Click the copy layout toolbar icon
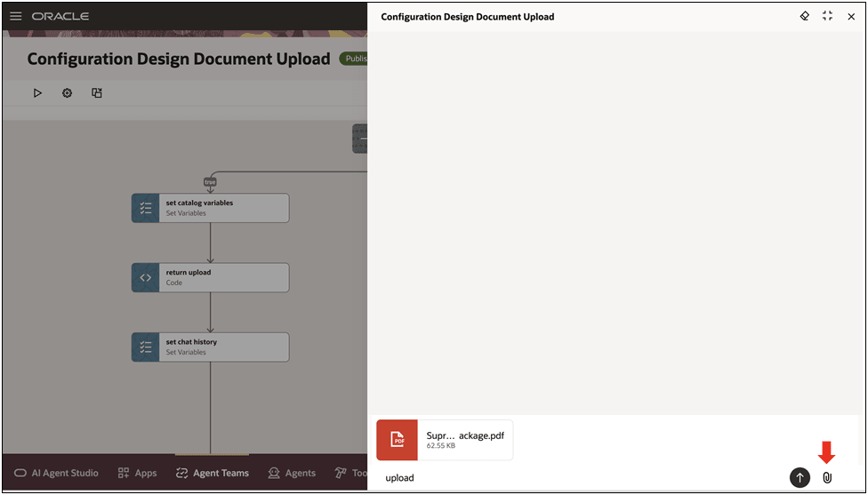 point(97,93)
